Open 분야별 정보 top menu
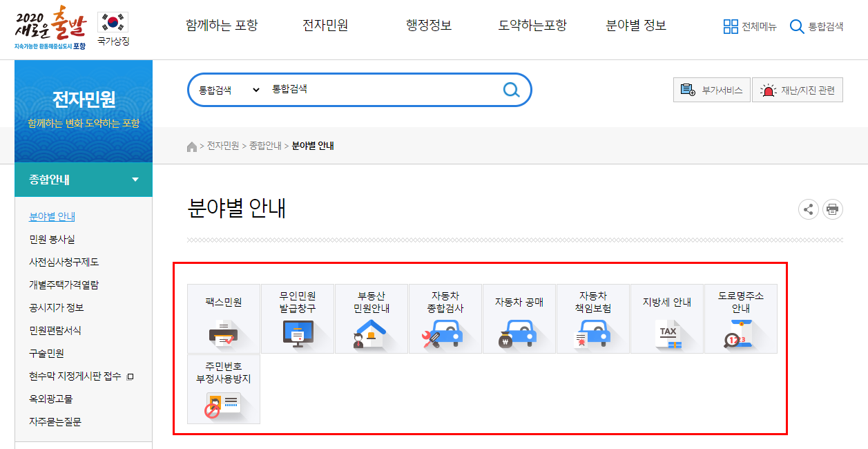The height and width of the screenshot is (449, 868). point(636,26)
